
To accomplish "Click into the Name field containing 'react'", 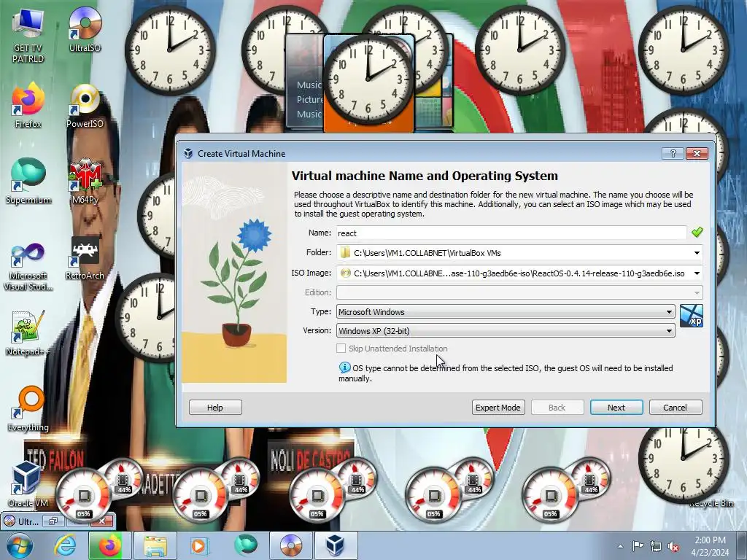I will coord(511,233).
